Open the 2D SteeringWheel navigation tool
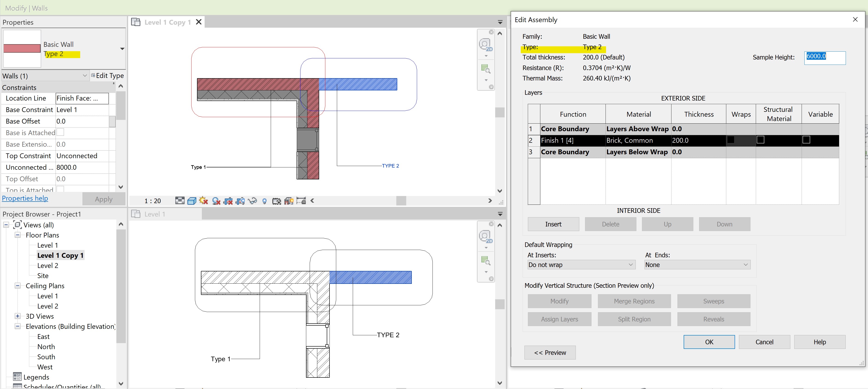Screen dimensions: 868x389 485,44
